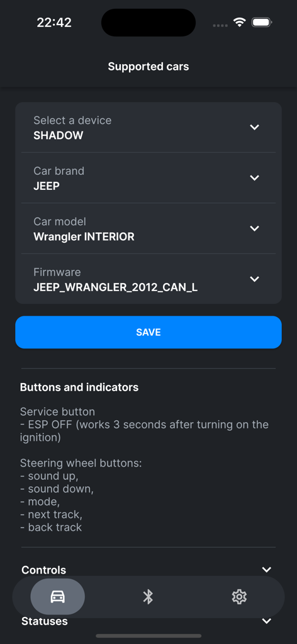The image size is (297, 644).
Task: Open settings via the gear icon
Action: tap(239, 596)
